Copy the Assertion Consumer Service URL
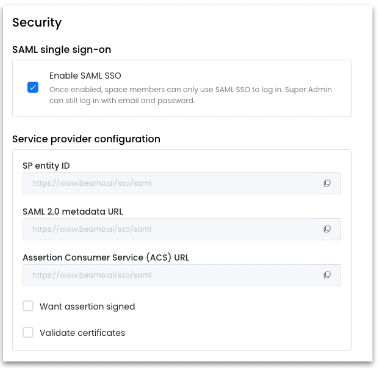This screenshot has width=378, height=368. [327, 275]
